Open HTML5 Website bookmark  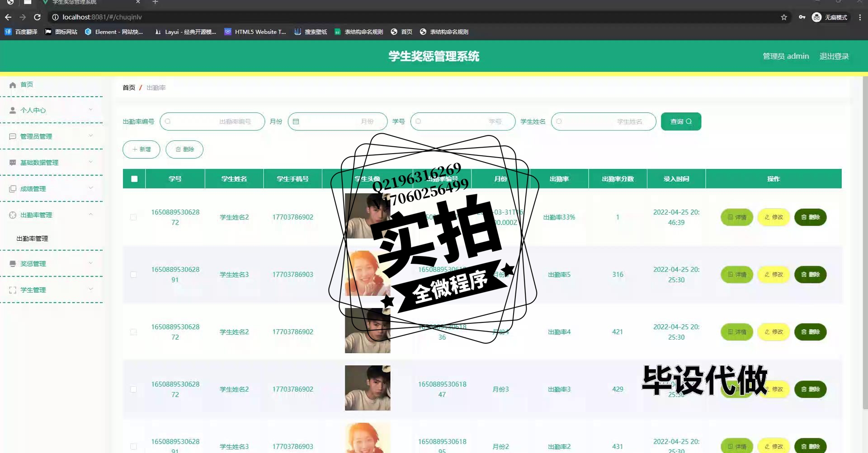coord(255,32)
